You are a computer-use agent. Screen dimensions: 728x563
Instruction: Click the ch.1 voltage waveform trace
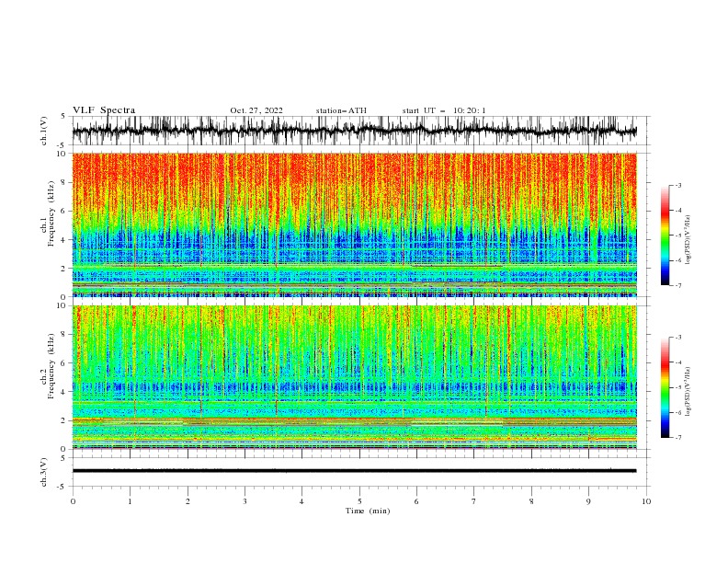354,131
